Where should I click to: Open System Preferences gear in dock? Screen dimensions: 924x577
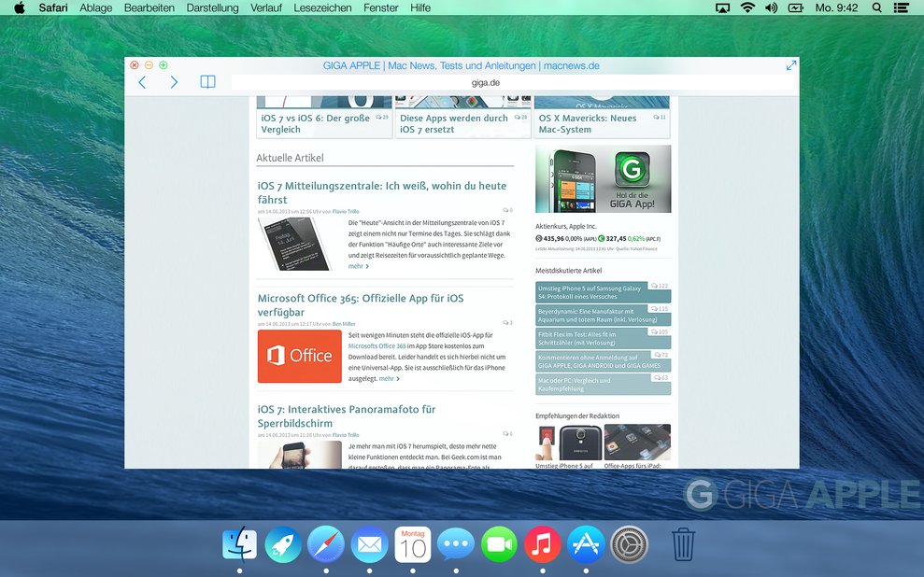[x=630, y=544]
